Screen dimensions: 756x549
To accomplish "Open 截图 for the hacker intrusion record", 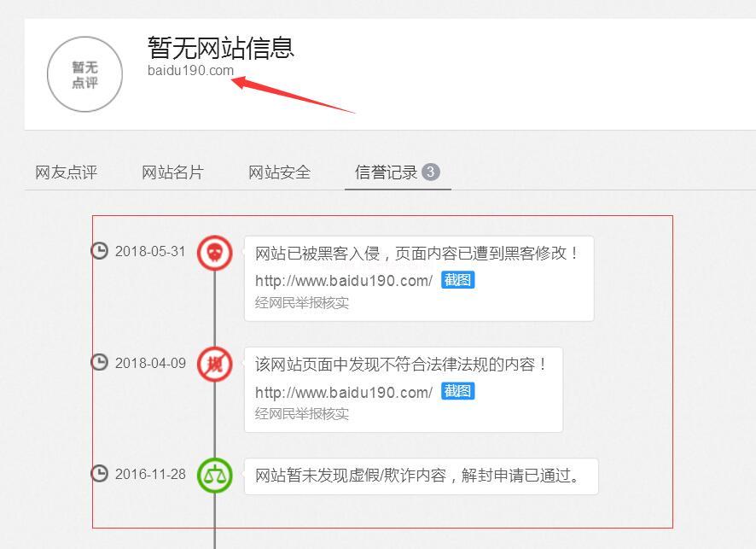I will pos(457,280).
